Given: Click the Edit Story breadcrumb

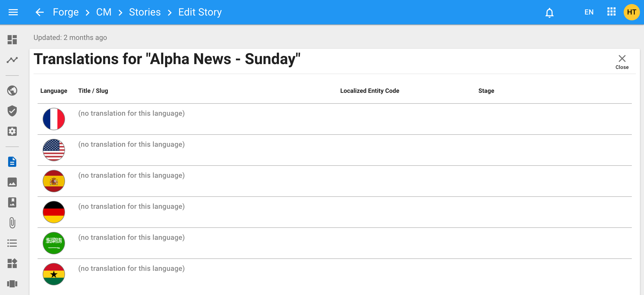Looking at the screenshot, I should coord(200,12).
